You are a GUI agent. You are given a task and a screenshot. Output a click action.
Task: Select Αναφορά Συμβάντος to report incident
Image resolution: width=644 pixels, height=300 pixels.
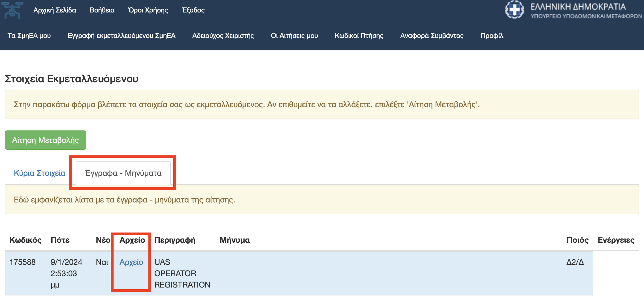coord(432,36)
